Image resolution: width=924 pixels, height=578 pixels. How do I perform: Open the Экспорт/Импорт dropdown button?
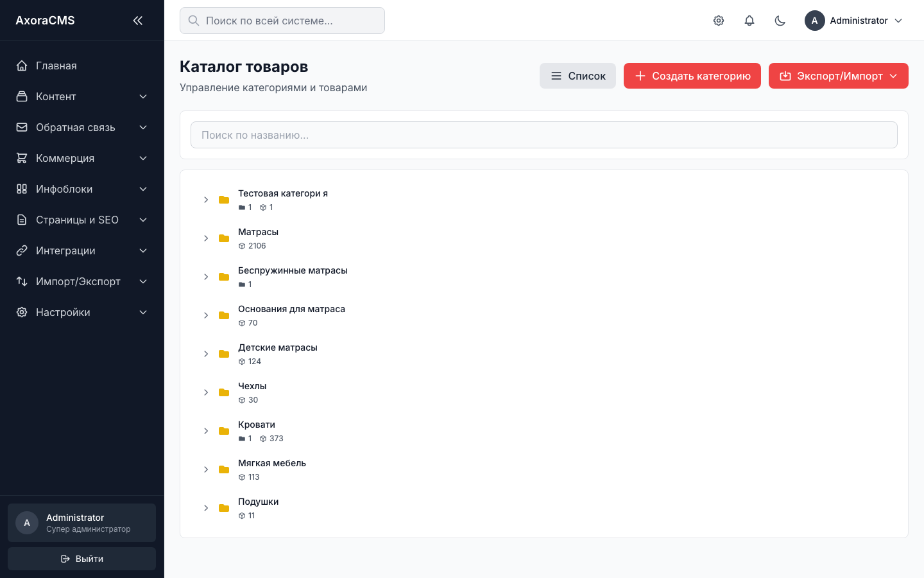[x=839, y=76]
